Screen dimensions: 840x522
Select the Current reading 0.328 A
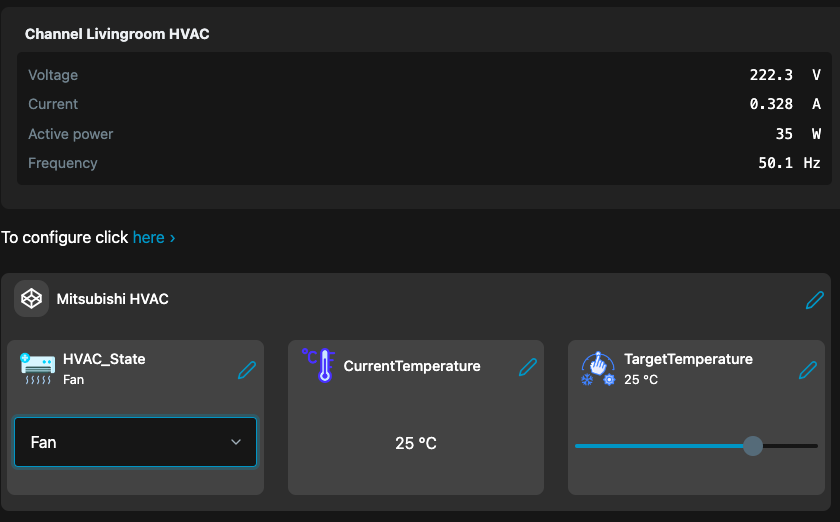click(x=771, y=104)
